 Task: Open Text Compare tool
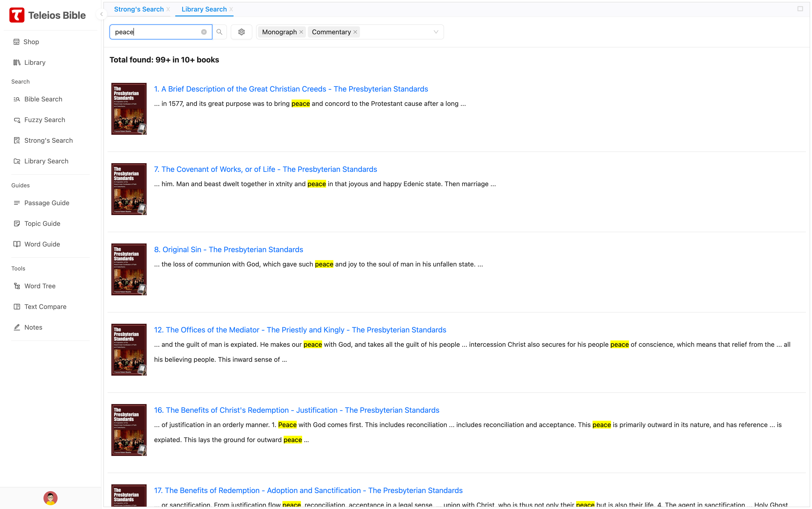point(45,306)
